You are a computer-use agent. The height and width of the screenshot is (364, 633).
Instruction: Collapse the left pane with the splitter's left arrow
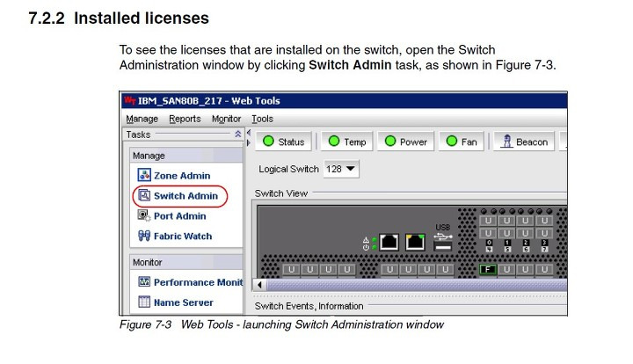[249, 133]
